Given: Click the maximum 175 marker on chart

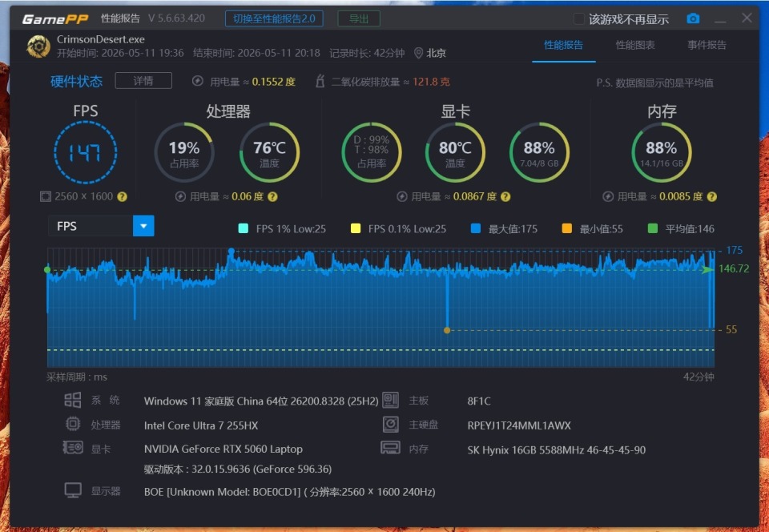Looking at the screenshot, I should tap(231, 251).
